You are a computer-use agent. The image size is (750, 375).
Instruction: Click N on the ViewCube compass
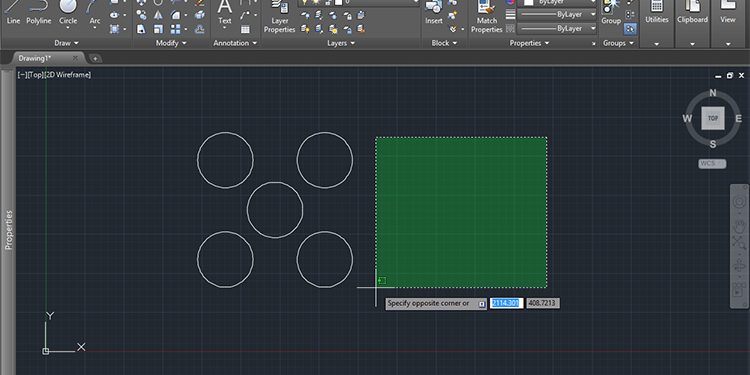(x=713, y=93)
